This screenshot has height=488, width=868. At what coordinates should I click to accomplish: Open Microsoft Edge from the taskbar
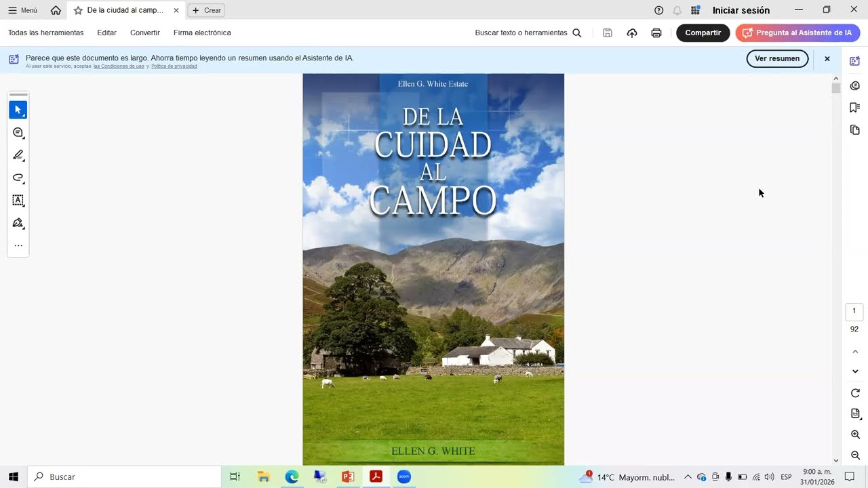[292, 476]
